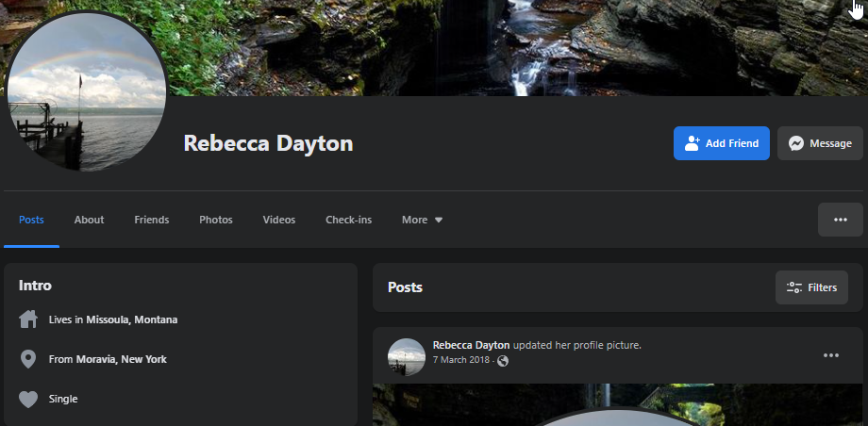Click the location pin icon beside From
The image size is (868, 426).
28,359
